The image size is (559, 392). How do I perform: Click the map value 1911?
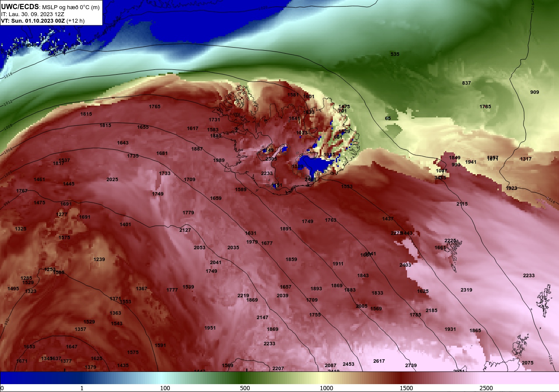[338, 264]
